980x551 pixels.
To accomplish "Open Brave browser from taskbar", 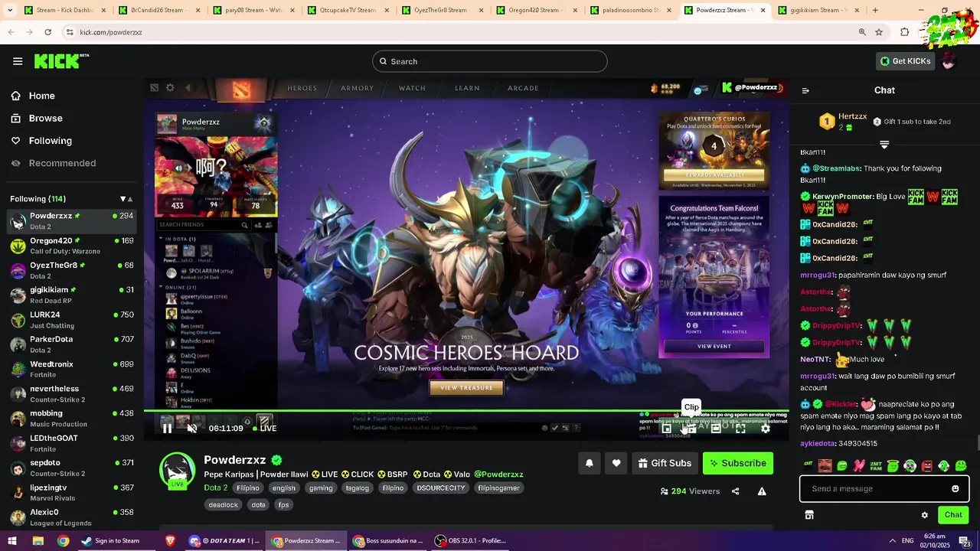I will (170, 540).
